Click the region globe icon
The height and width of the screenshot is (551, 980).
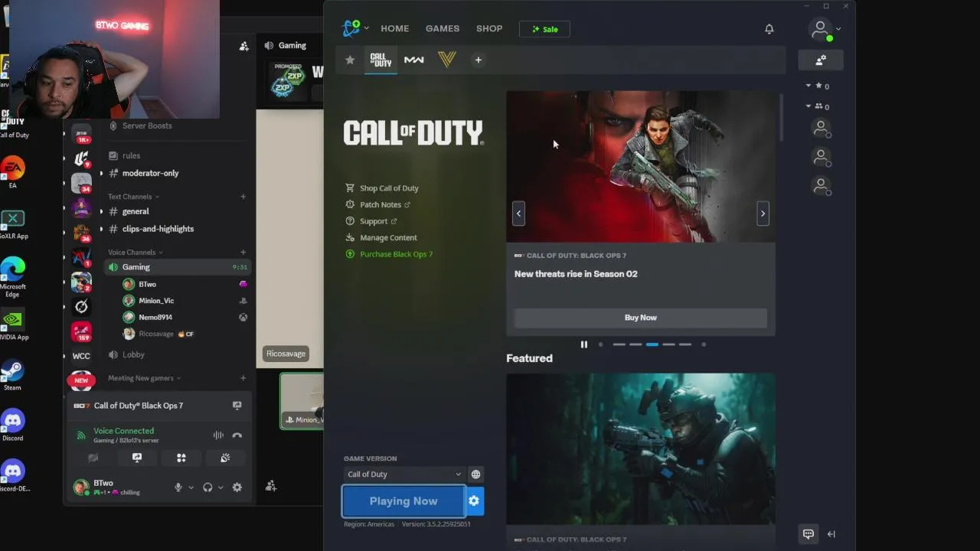pos(475,474)
